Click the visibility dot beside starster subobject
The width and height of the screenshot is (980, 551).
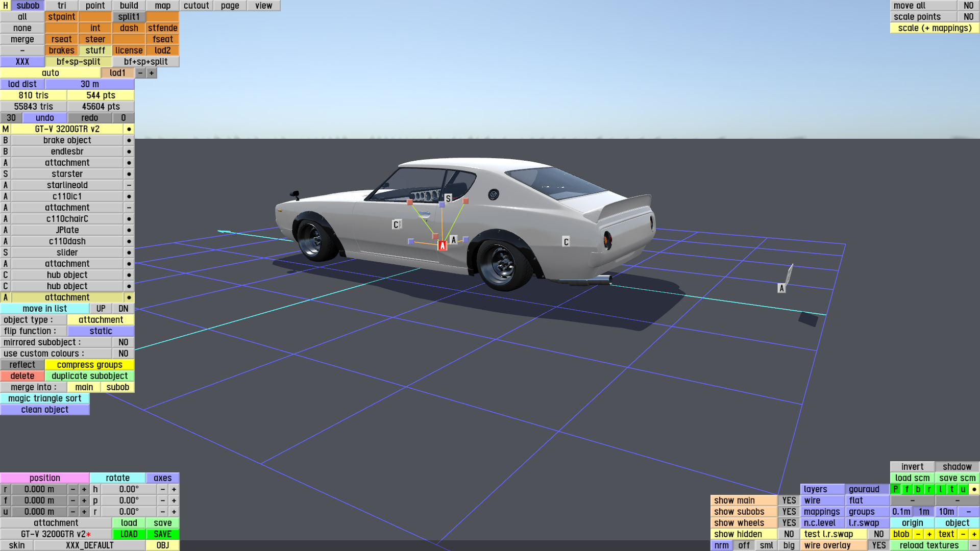129,174
